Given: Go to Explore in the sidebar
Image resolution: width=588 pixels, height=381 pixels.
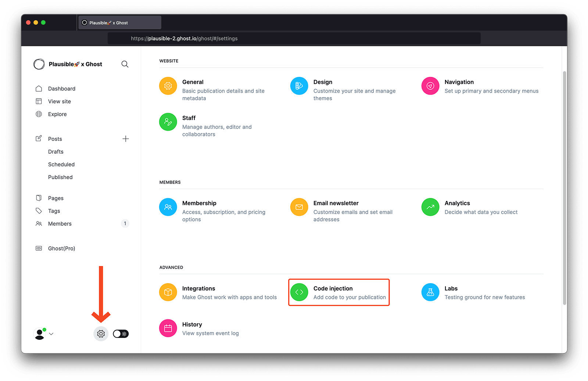Looking at the screenshot, I should 57,114.
